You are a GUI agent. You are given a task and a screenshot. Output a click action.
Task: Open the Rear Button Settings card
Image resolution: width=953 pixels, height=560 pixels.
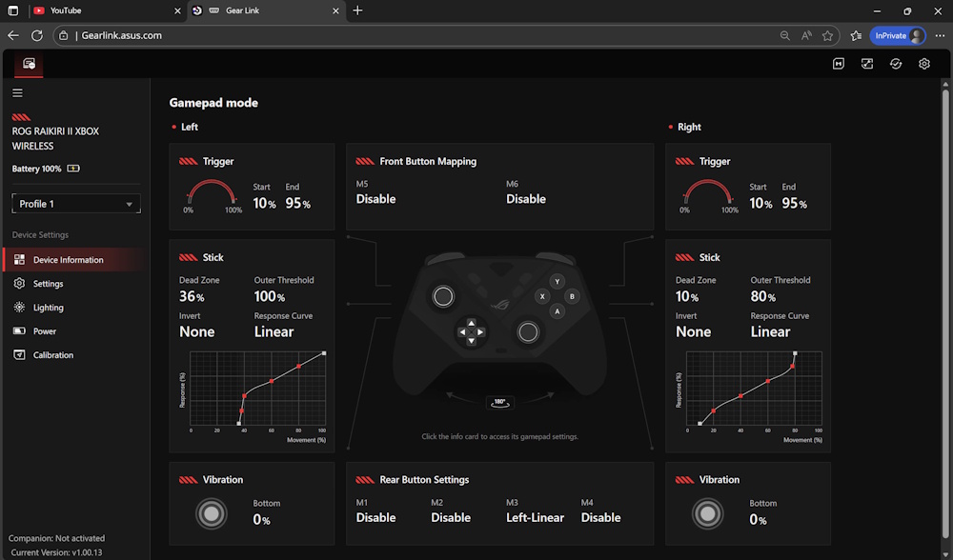[x=499, y=504]
